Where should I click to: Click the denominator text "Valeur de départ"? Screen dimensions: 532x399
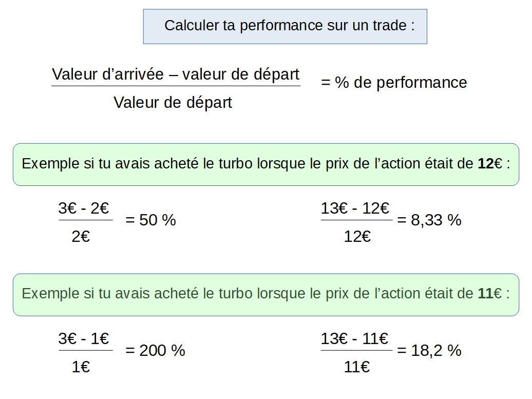(173, 102)
